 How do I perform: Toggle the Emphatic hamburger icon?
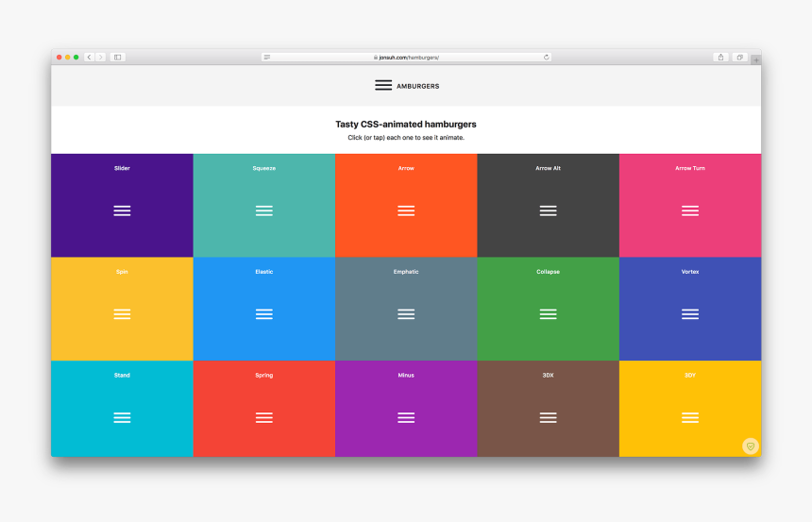pyautogui.click(x=406, y=314)
